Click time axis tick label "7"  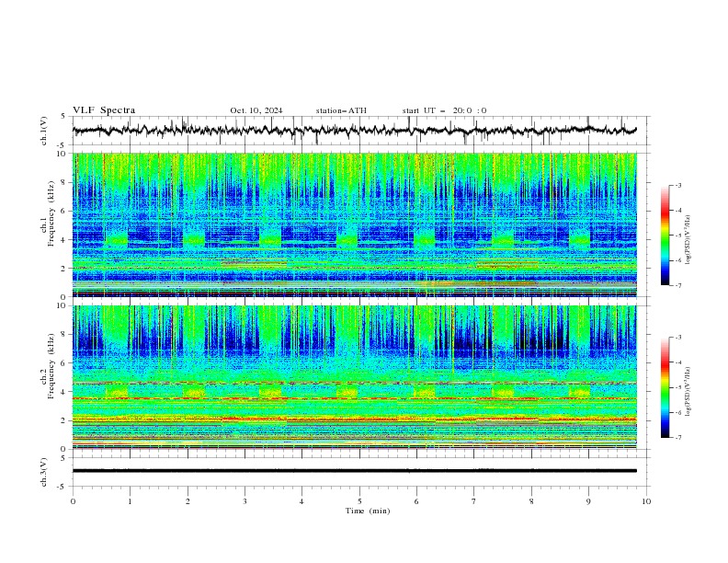click(474, 501)
